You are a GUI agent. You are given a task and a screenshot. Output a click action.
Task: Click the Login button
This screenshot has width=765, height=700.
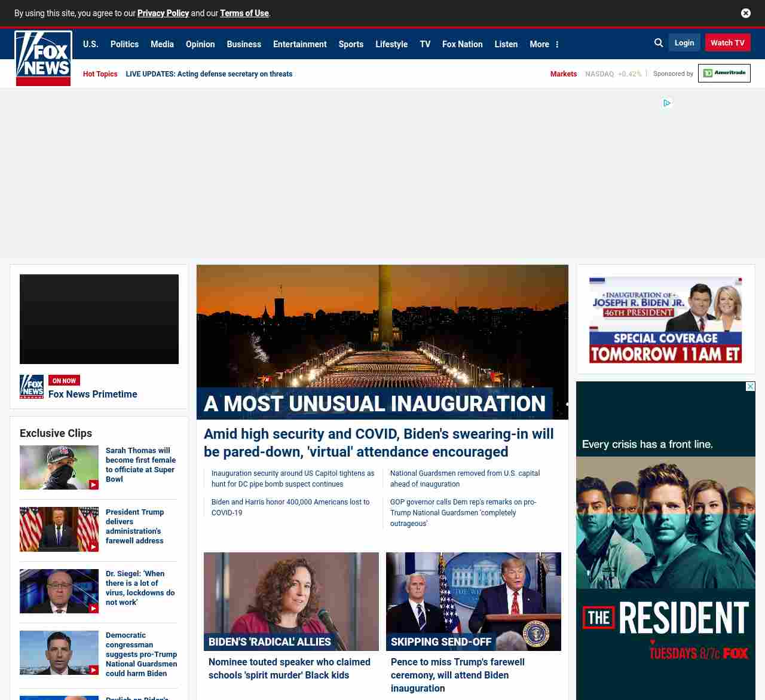click(684, 42)
